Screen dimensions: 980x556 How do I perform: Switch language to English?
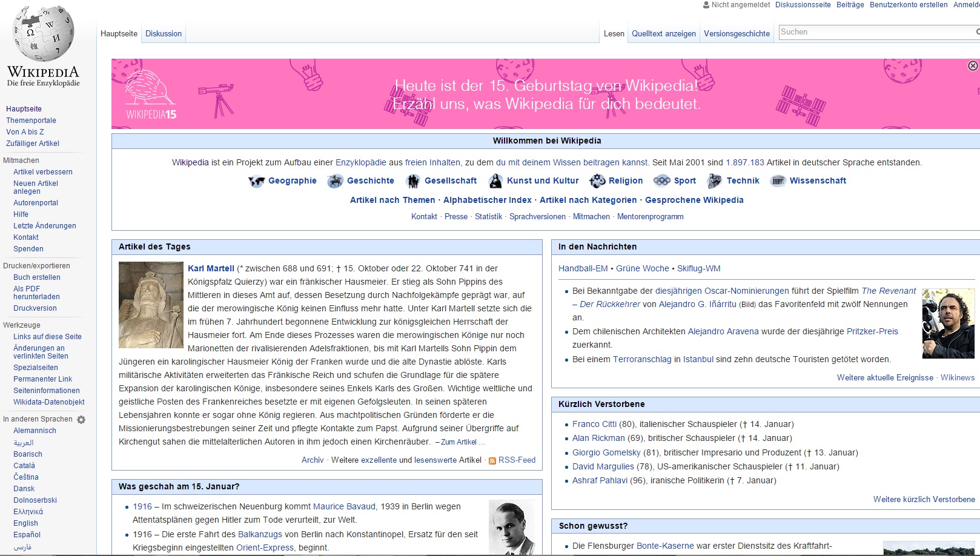click(25, 523)
